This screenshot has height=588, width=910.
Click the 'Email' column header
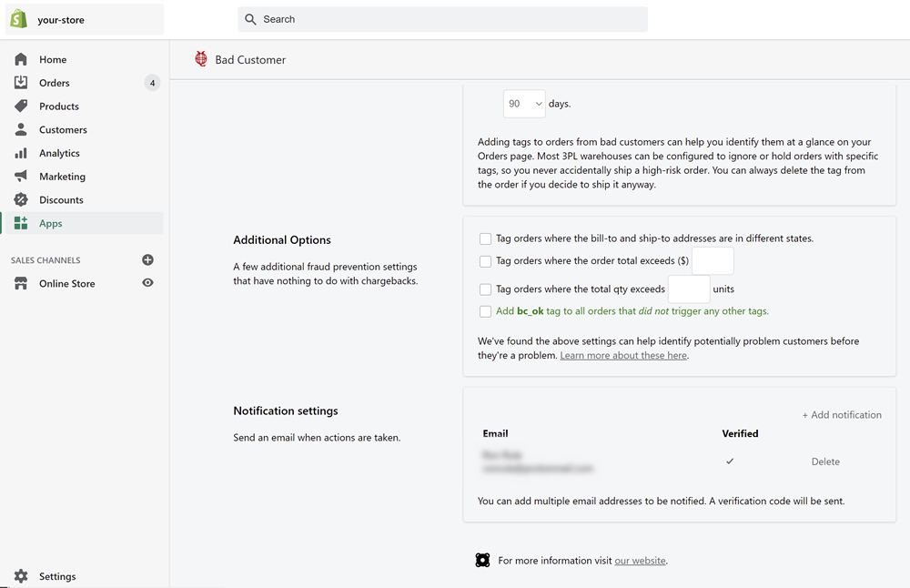[x=495, y=433]
